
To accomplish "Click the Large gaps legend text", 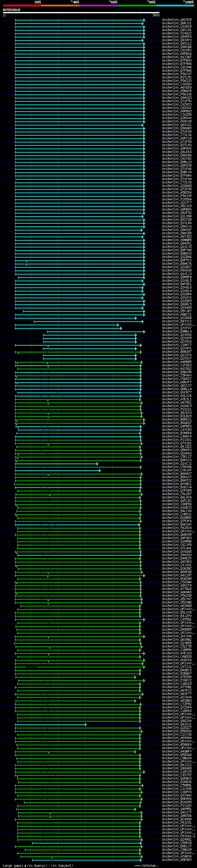I will click(x=38, y=866).
